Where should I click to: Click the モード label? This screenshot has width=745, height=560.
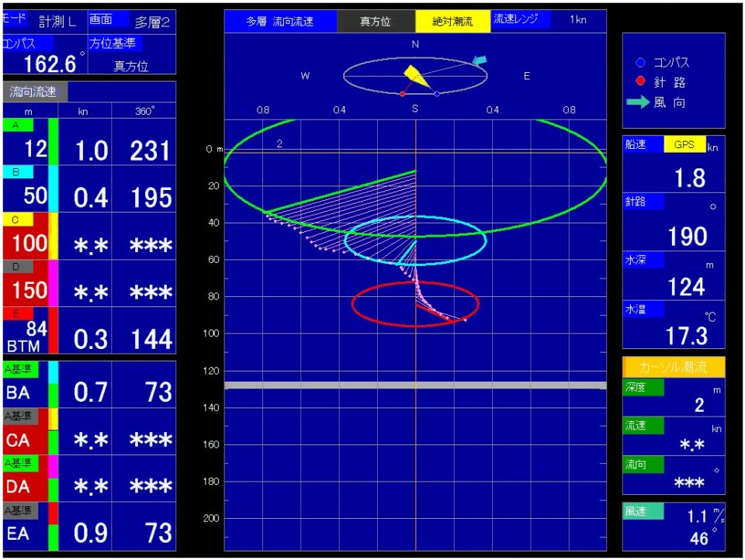(14, 19)
